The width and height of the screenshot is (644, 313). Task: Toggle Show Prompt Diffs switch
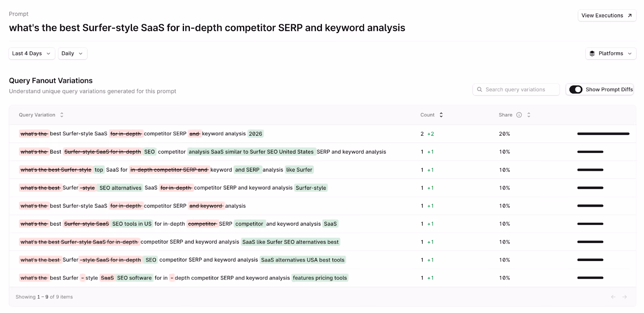coord(576,89)
